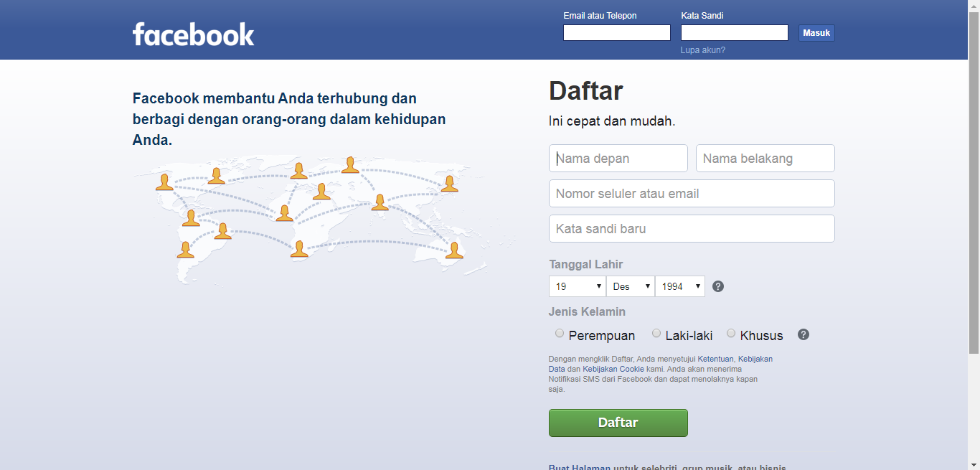Viewport: 980px width, 470px height.
Task: Select the Laki-laki gender option
Action: coord(656,333)
